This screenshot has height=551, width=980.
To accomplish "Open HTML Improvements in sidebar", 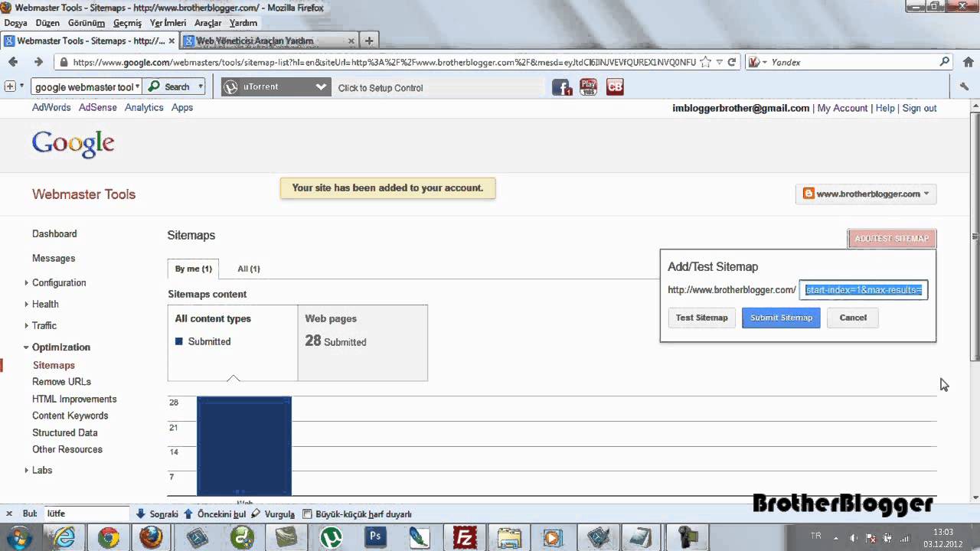I will click(x=74, y=399).
